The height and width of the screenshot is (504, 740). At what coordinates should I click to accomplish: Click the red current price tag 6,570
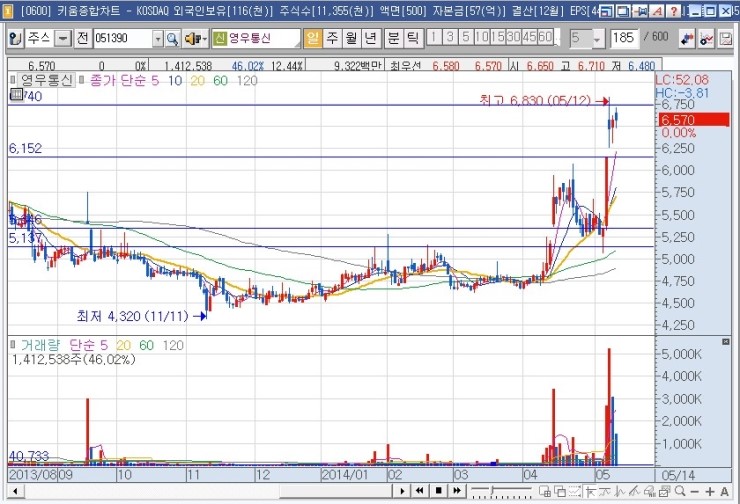click(x=694, y=119)
